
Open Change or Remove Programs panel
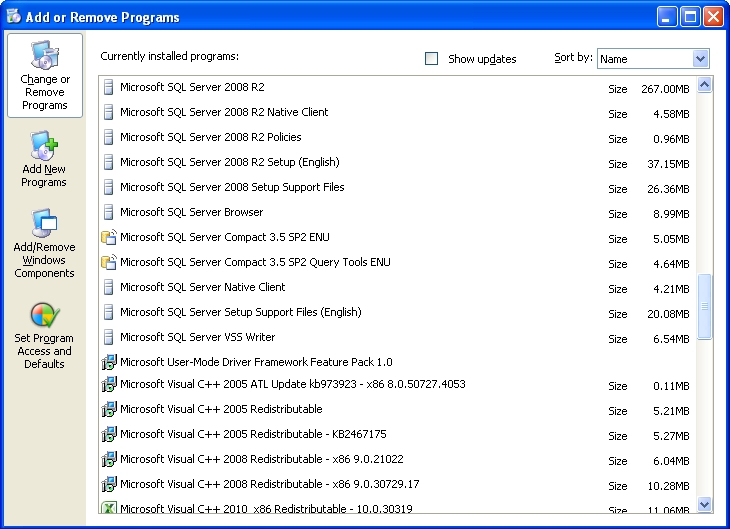45,75
